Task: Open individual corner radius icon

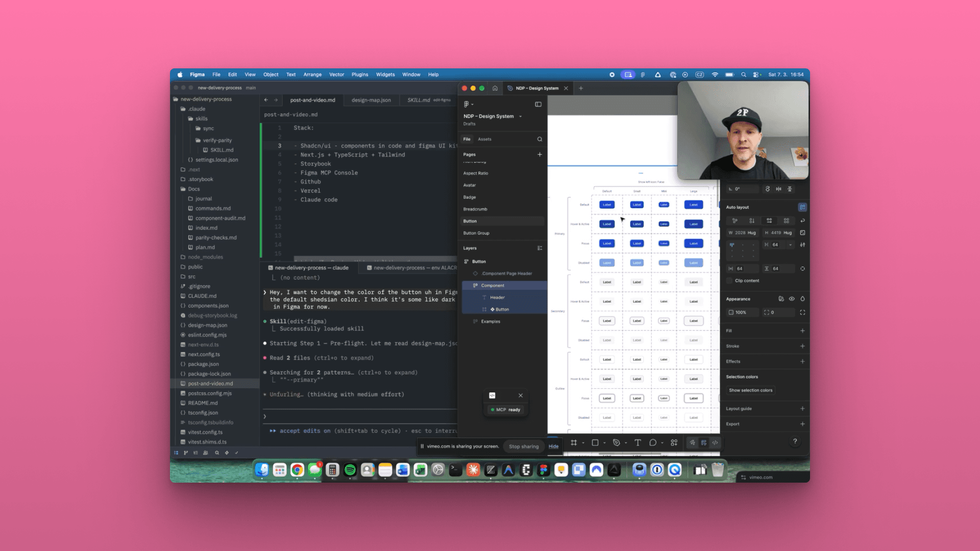Action: tap(802, 312)
